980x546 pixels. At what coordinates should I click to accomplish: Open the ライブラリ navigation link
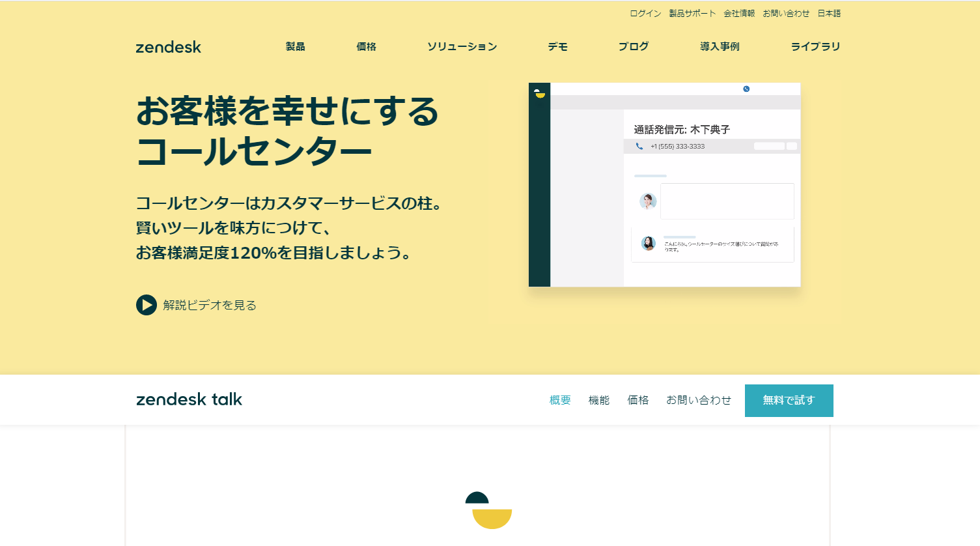coord(815,46)
